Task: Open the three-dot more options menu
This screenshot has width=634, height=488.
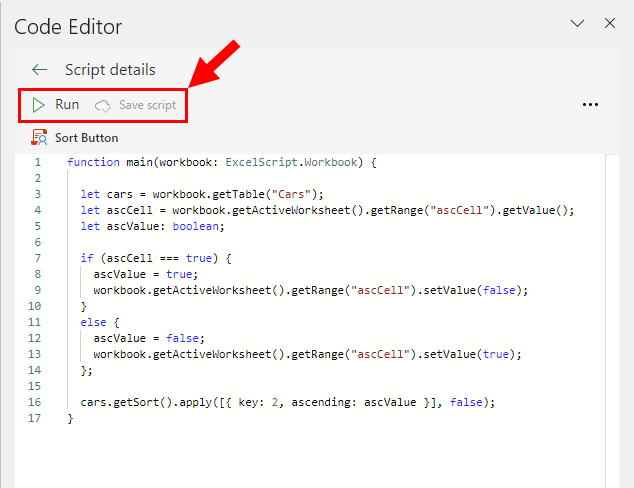Action: 590,105
